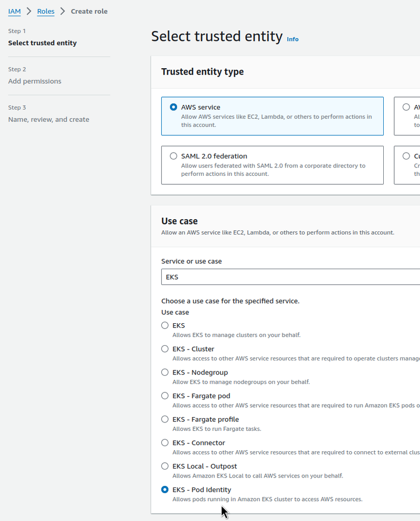Click the 'Allows EKS to run Fargate tasks.' description
This screenshot has width=420, height=521.
coord(217,429)
